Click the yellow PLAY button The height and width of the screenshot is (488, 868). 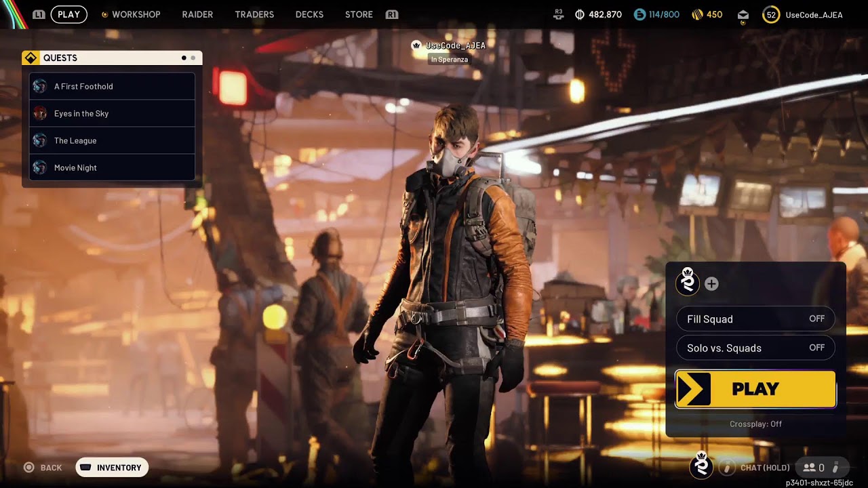755,389
